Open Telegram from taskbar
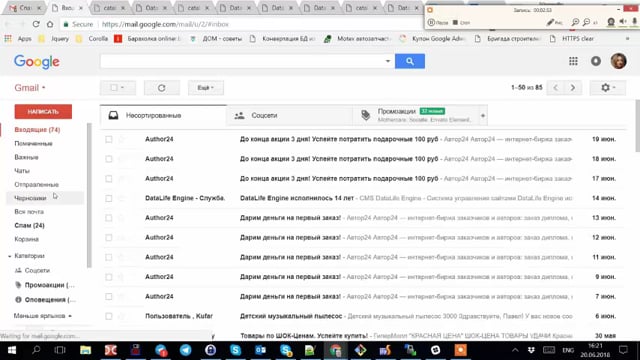Screen dimensions: 640x360 point(185,350)
